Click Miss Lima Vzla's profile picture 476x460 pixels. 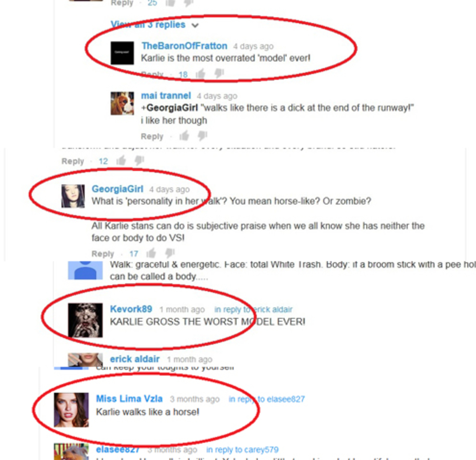point(71,410)
